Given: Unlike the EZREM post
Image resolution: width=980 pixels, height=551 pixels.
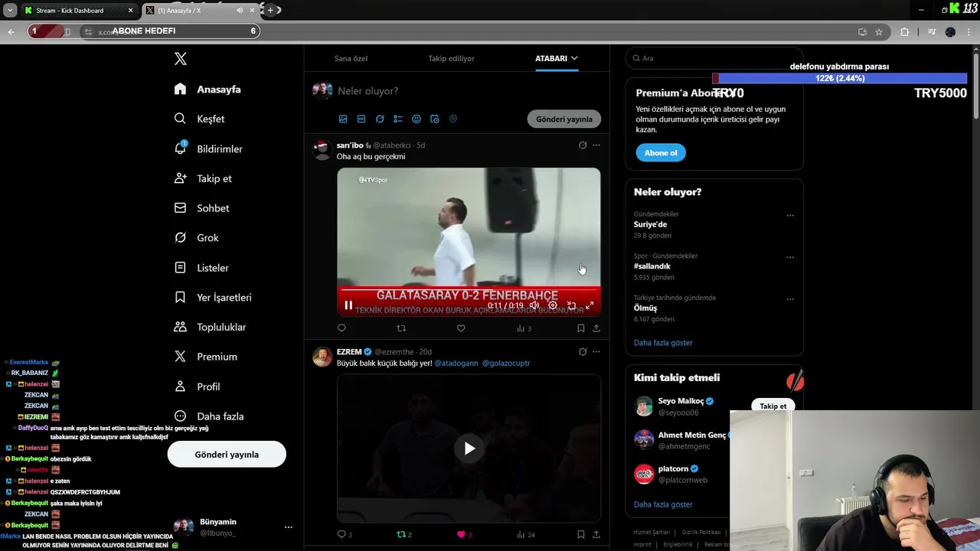Looking at the screenshot, I should pos(464,534).
